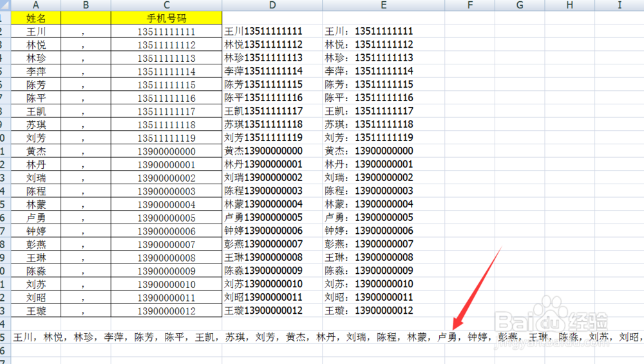Select merged cell 林蒙13900000004 in column D
Screen dimensions: 644x364
272,204
